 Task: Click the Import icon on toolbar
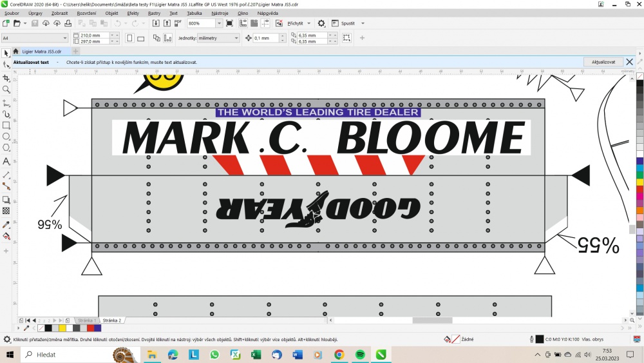[x=156, y=23]
